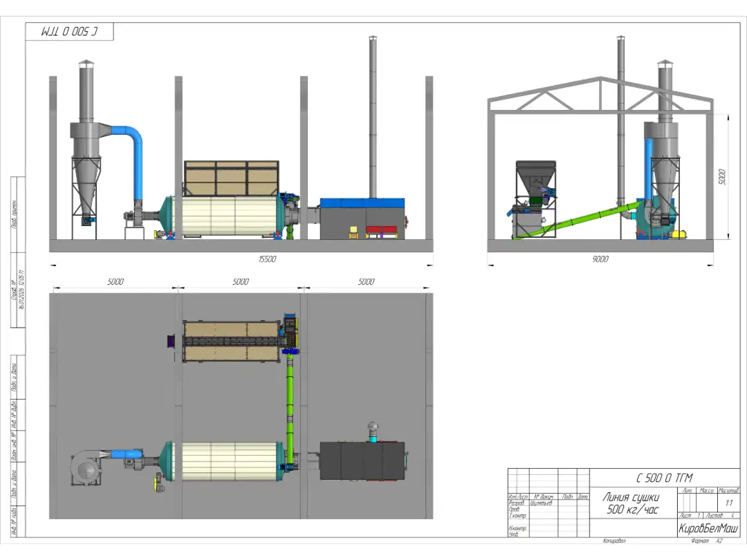This screenshot has height=560, width=747.
Task: Select the dark grey furnace block in plan view
Action: coord(362,461)
